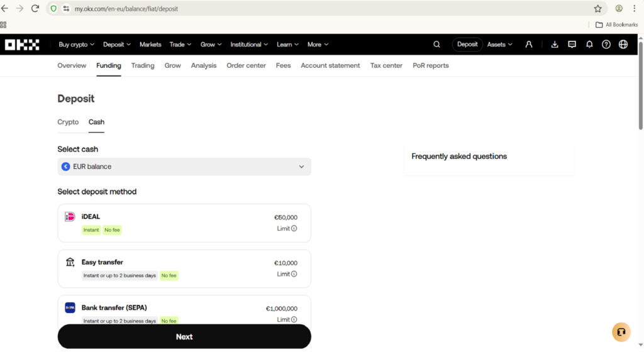Click the EUR currency icon
Image resolution: width=644 pixels, height=362 pixels.
point(65,167)
